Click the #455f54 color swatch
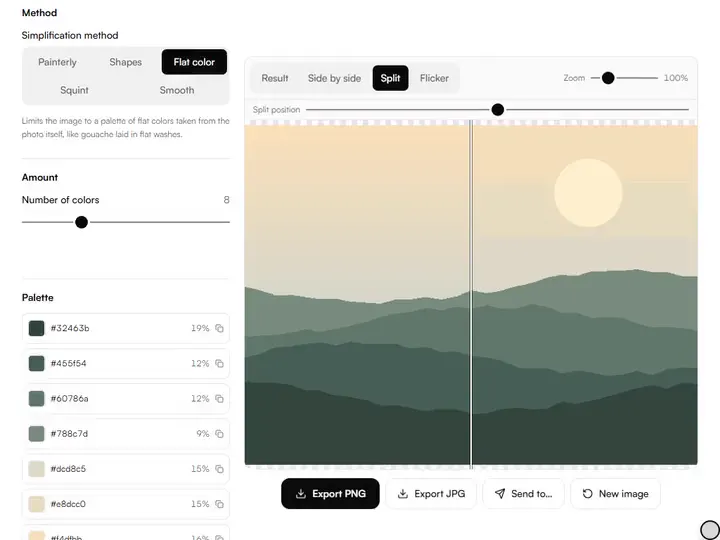The height and width of the screenshot is (540, 720). click(36, 364)
